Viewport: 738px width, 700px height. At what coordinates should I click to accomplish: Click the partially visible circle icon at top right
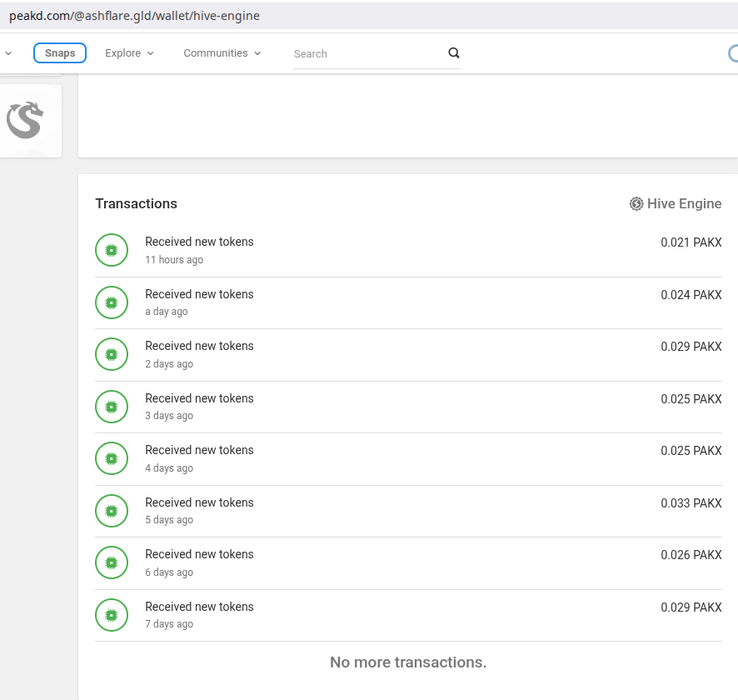click(733, 53)
